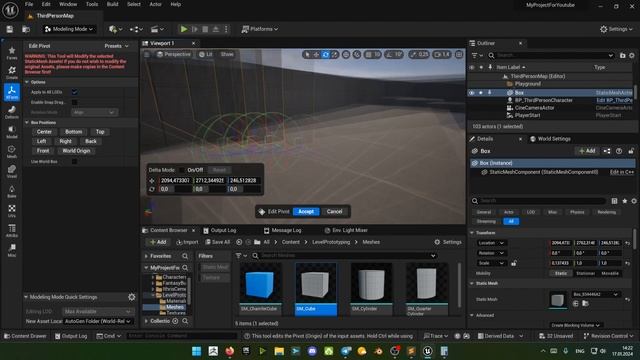Image resolution: width=640 pixels, height=360 pixels.
Task: Open the Presets dropdown in Edit Pivot
Action: [116, 46]
